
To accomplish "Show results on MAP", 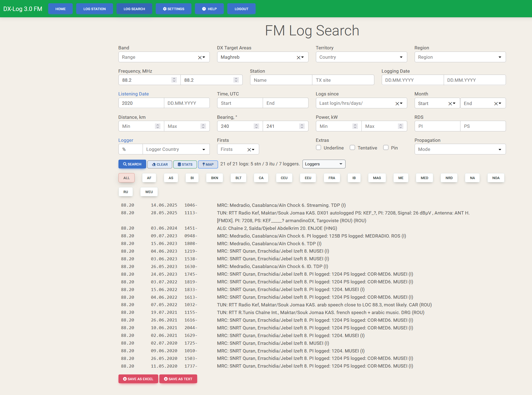I will tap(208, 164).
